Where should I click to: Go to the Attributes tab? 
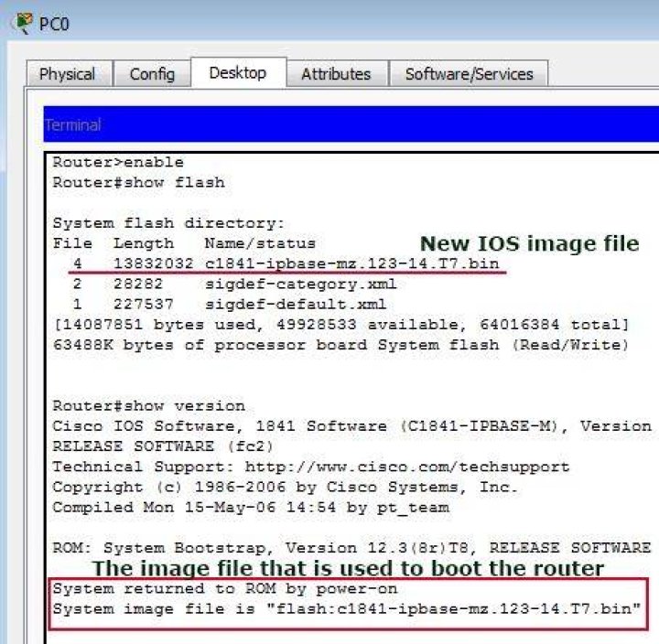point(337,74)
